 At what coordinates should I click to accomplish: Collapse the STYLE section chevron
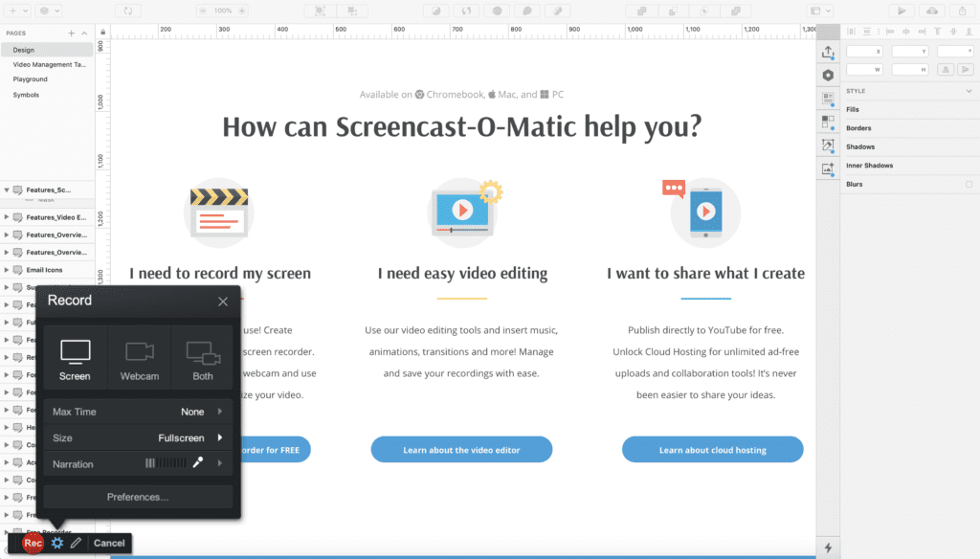pos(969,91)
